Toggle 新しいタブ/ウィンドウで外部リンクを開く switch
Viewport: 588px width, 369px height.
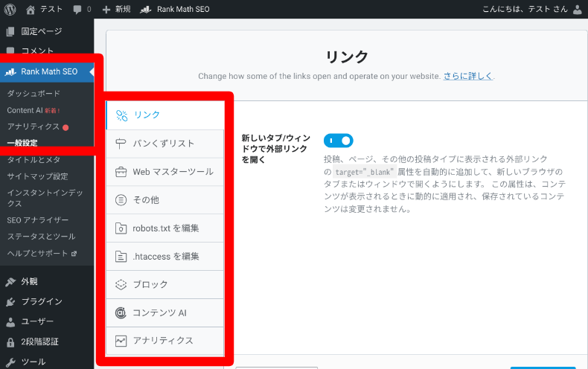pos(338,141)
